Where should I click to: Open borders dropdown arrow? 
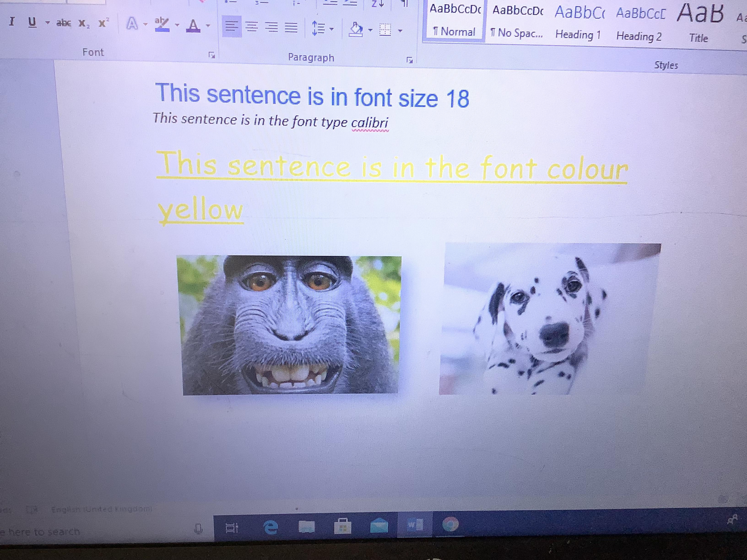tap(400, 31)
